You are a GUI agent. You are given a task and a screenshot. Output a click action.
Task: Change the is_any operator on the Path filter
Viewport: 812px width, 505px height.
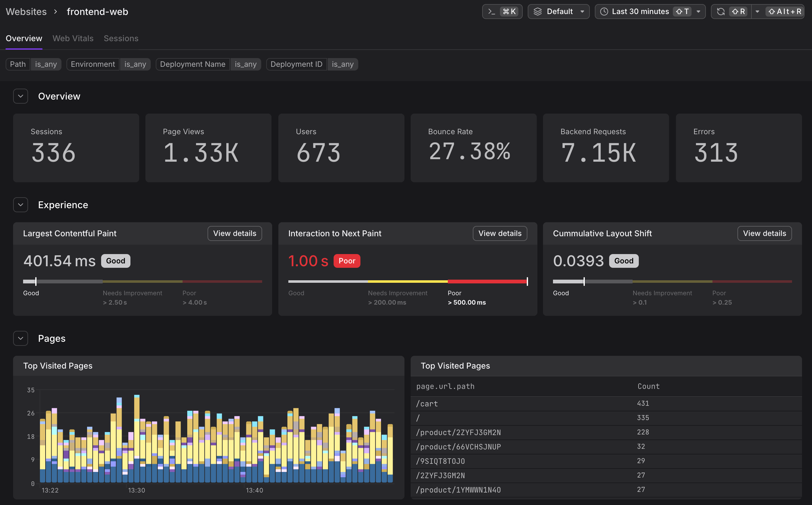point(46,64)
